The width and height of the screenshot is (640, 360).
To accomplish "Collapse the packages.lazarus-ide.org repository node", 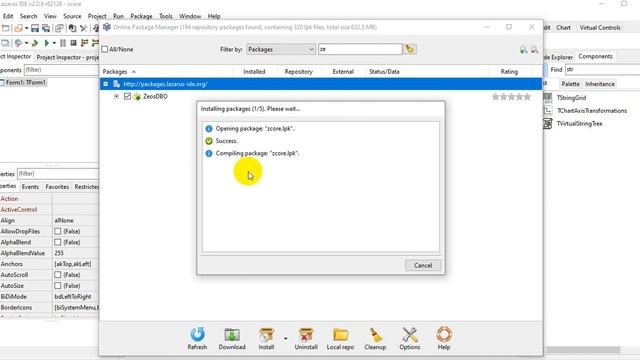I will (x=106, y=84).
